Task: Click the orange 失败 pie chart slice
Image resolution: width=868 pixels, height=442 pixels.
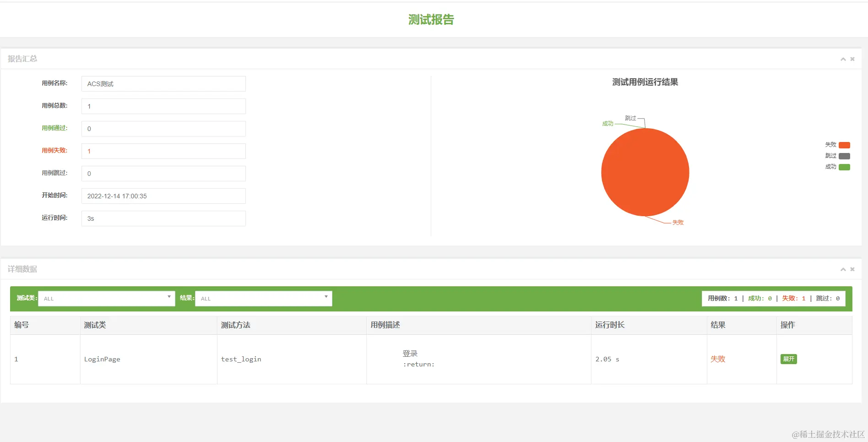Action: (645, 172)
